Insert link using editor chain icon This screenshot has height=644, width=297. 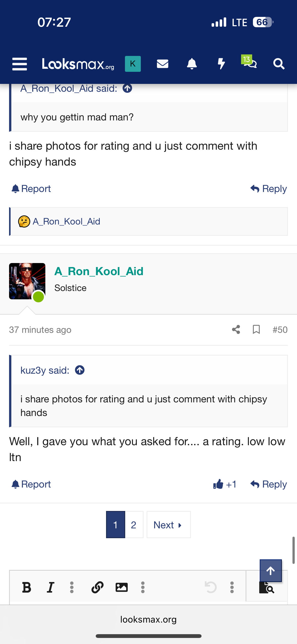97,587
